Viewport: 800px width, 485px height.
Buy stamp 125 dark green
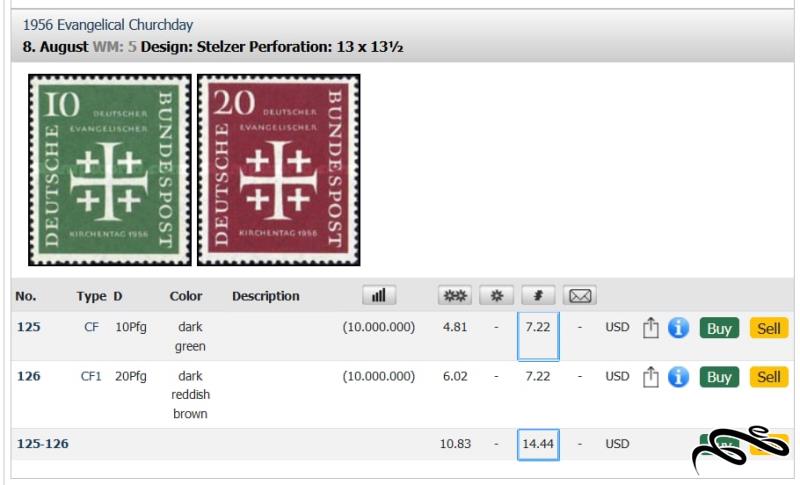(719, 328)
